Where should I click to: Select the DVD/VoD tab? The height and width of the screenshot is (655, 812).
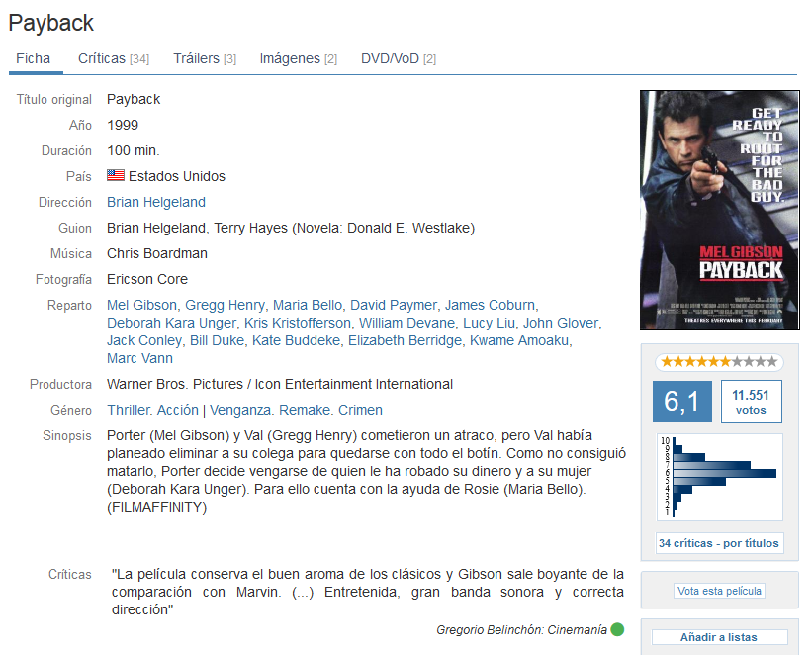[399, 58]
